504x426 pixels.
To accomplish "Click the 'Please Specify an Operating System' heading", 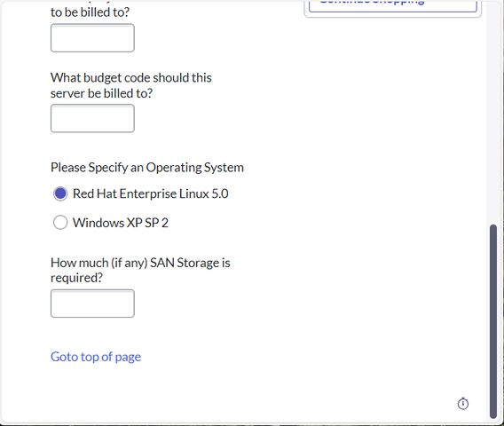I will click(147, 168).
